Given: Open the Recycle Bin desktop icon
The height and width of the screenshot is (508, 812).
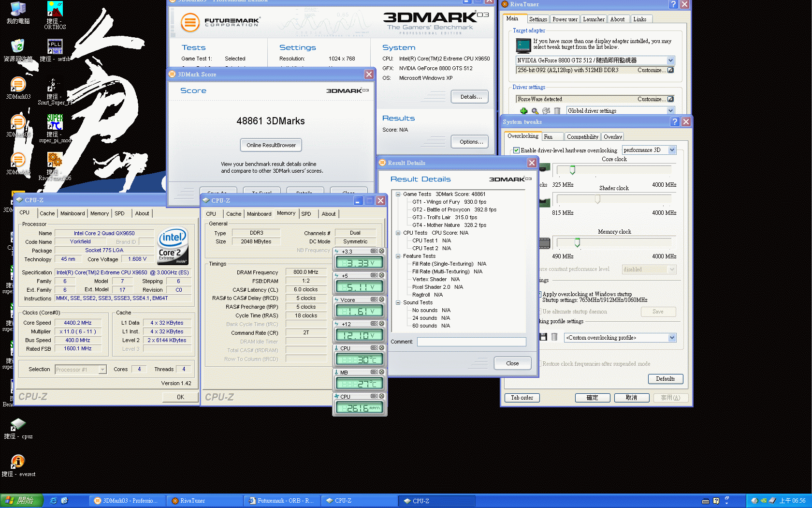Looking at the screenshot, I should click(x=18, y=50).
